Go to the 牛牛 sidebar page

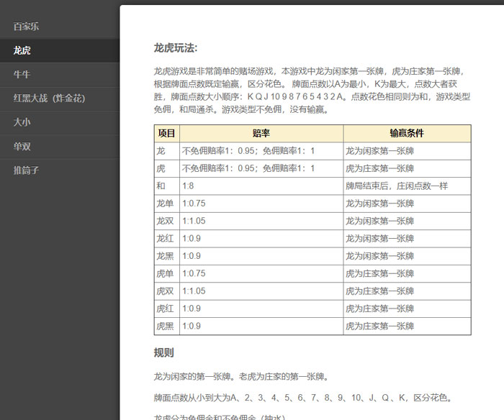[22, 75]
